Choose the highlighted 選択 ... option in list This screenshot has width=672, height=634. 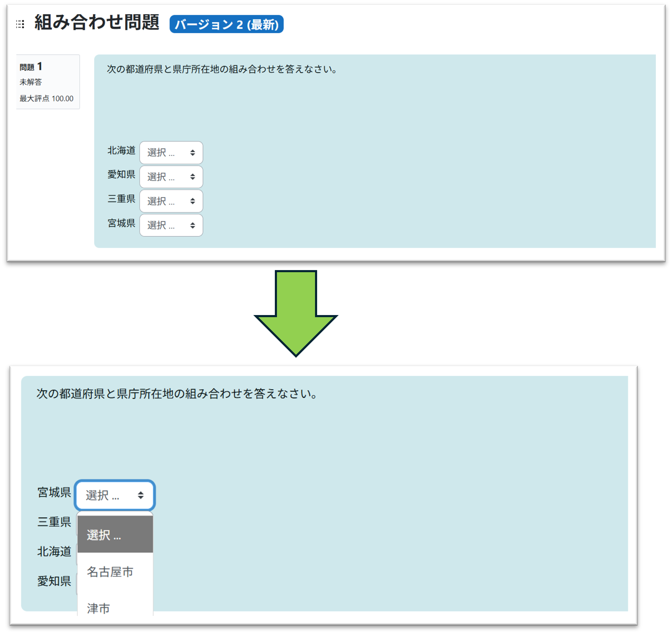coord(115,535)
